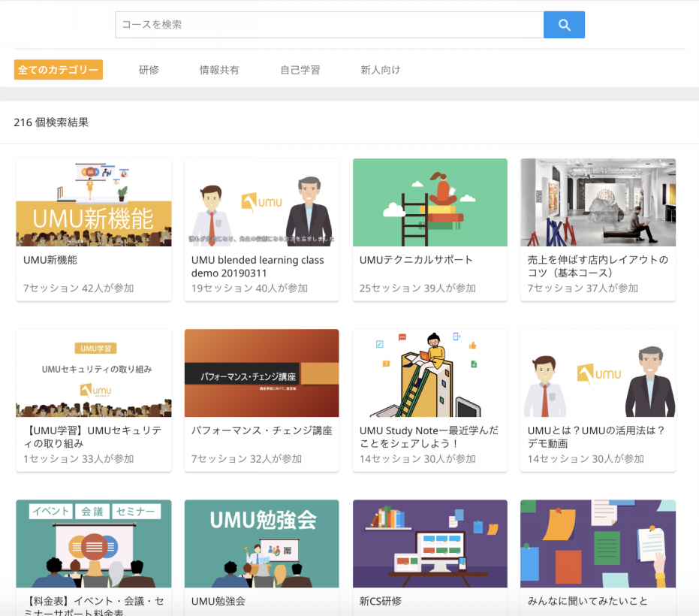
Task: Click 7セッション 42人が参加 under UMU新機能
Action: click(78, 288)
